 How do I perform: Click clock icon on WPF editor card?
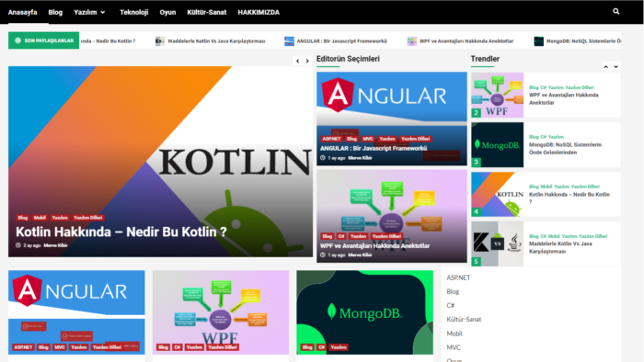pos(323,255)
